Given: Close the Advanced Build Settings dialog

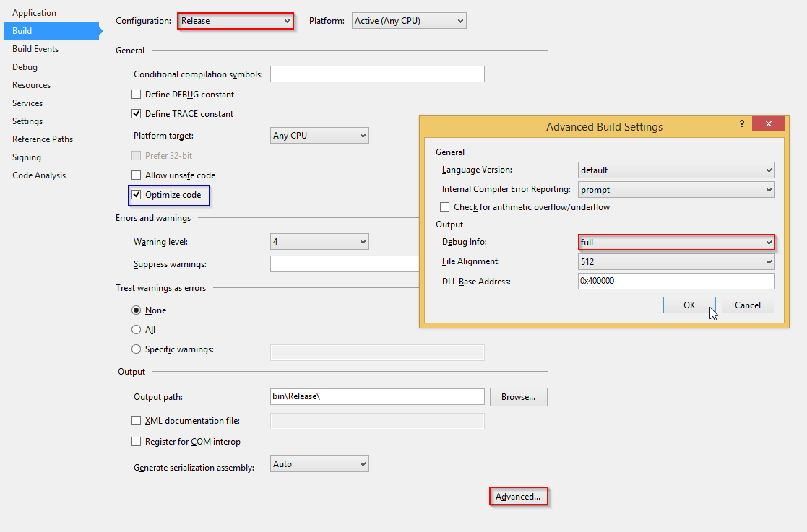Looking at the screenshot, I should click(x=769, y=123).
